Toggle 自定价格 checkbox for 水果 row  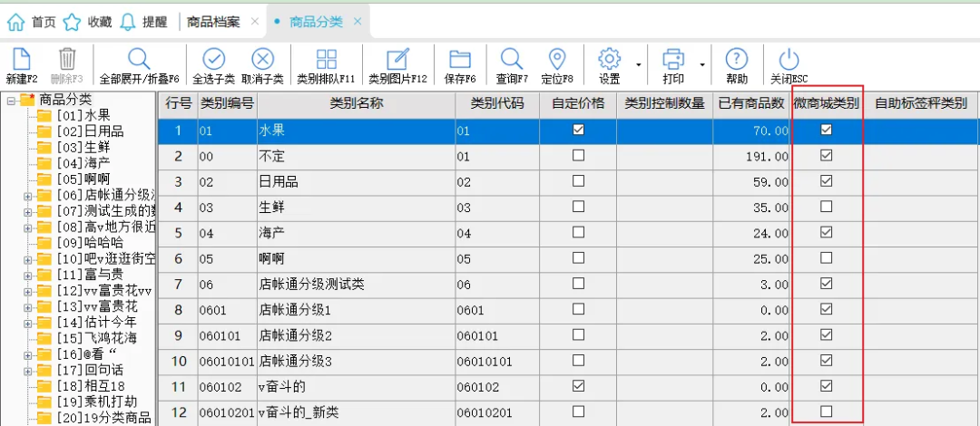tap(578, 130)
